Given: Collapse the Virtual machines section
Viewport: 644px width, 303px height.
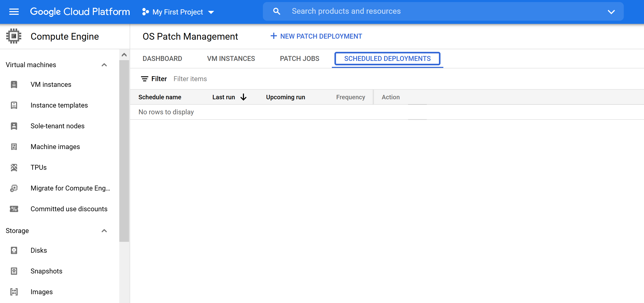Looking at the screenshot, I should point(104,65).
